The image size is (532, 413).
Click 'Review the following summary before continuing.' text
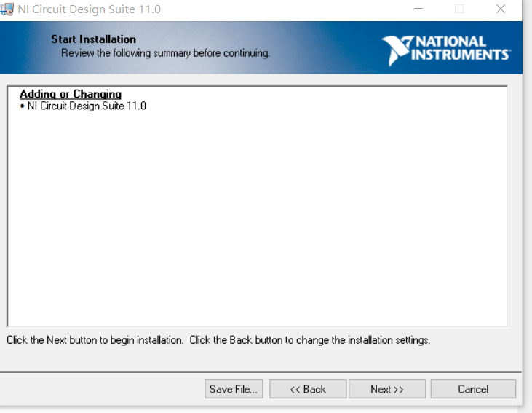point(166,53)
